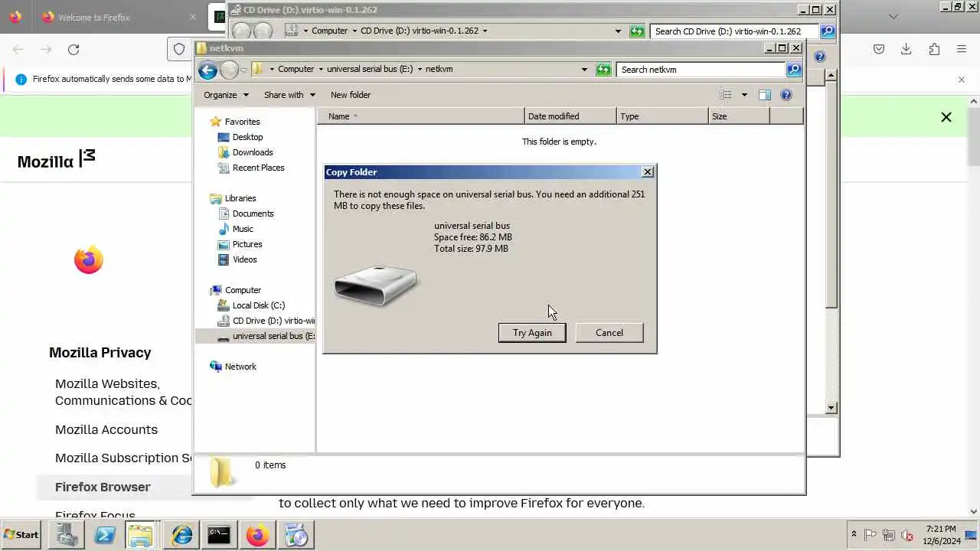
Task: Sort by the Date modified column
Action: click(x=570, y=116)
